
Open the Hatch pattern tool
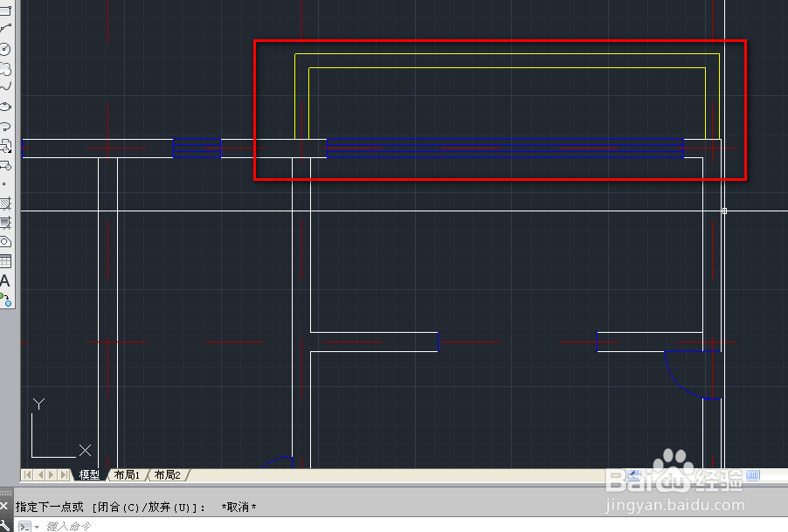click(5, 204)
